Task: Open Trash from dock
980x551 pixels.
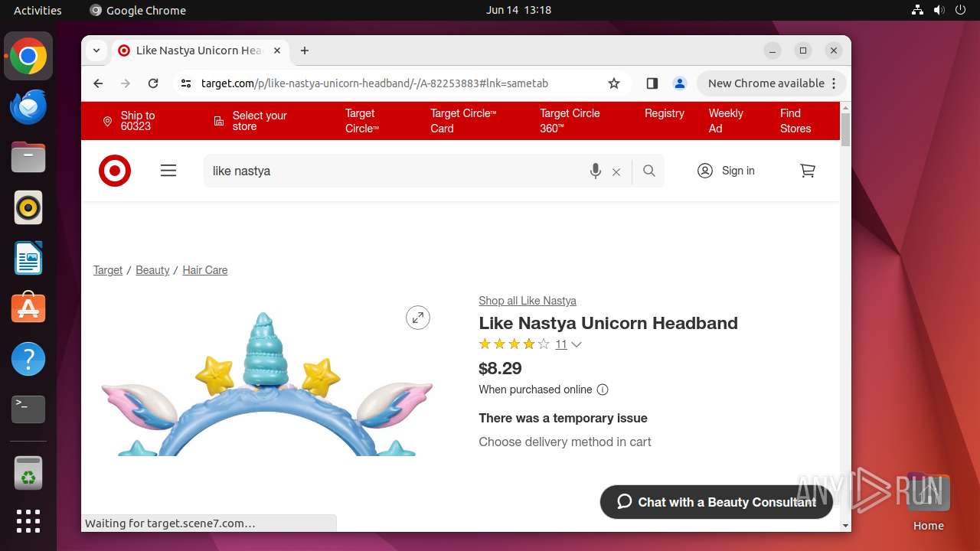Action: point(28,473)
